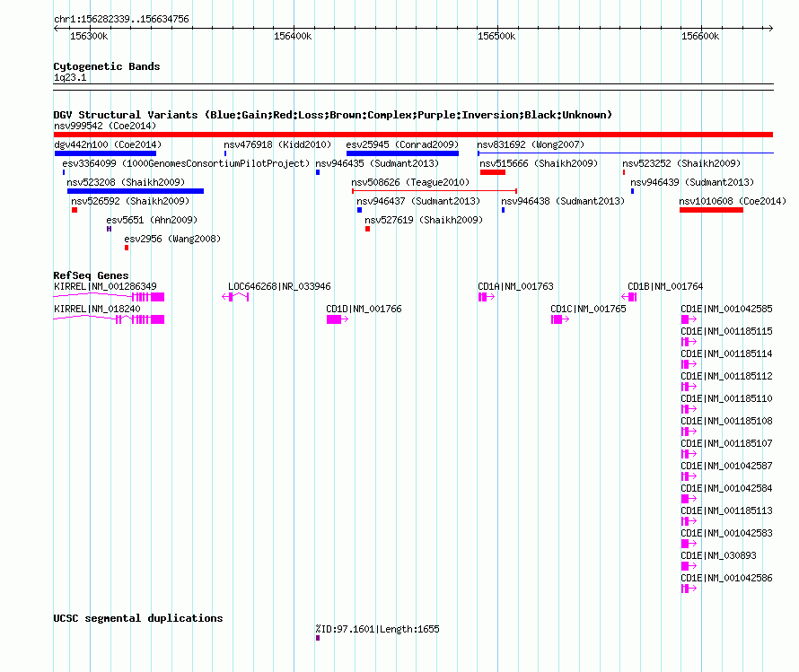Click the CD1E NM_001042585 gene glyph

tap(689, 319)
